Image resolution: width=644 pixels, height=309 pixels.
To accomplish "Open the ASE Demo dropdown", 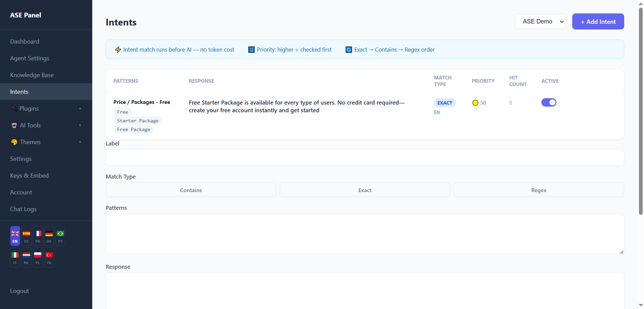I will (540, 21).
